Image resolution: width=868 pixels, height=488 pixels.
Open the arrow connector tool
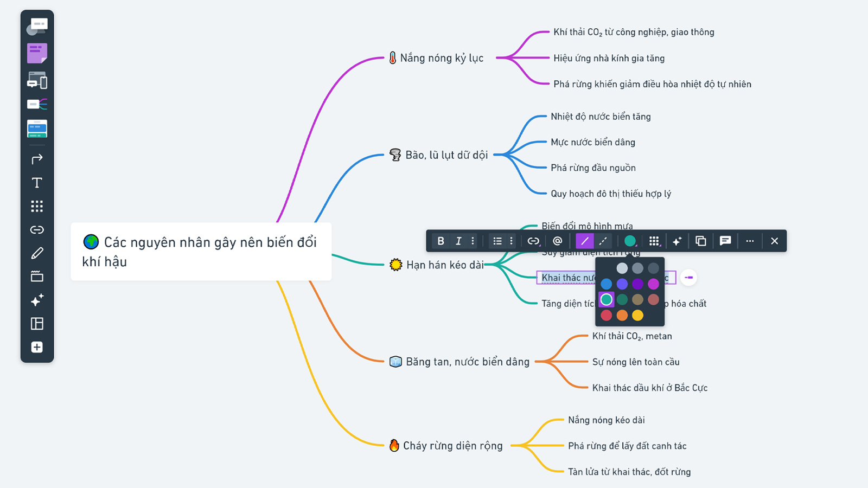coord(37,159)
